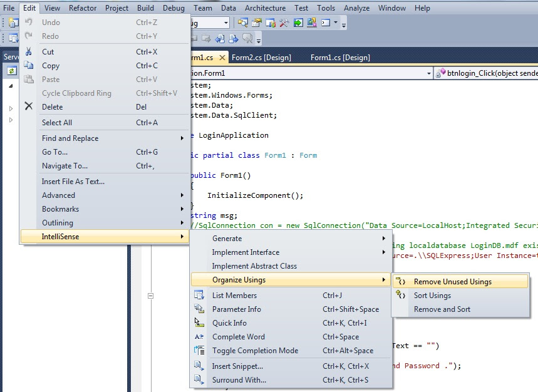Open the Analyze menu
The image size is (538, 392).
(x=357, y=8)
